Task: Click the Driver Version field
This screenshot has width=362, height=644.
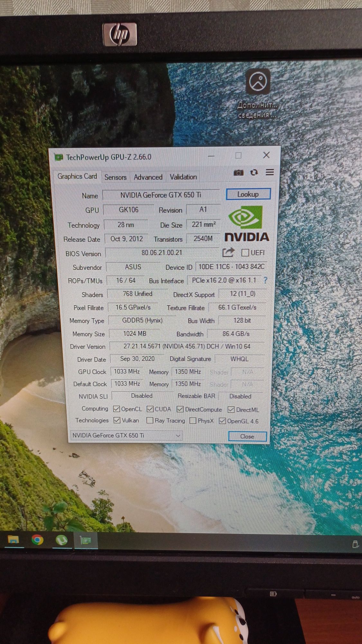Action: tap(187, 346)
